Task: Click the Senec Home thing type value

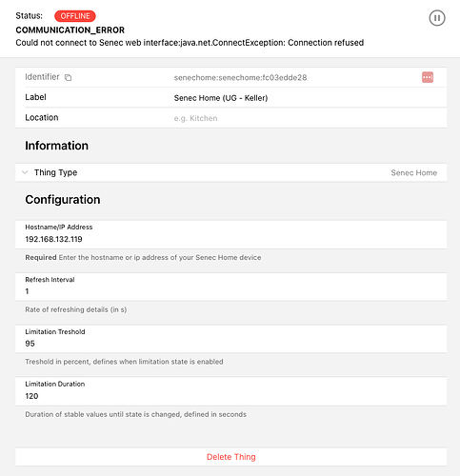Action: click(413, 172)
